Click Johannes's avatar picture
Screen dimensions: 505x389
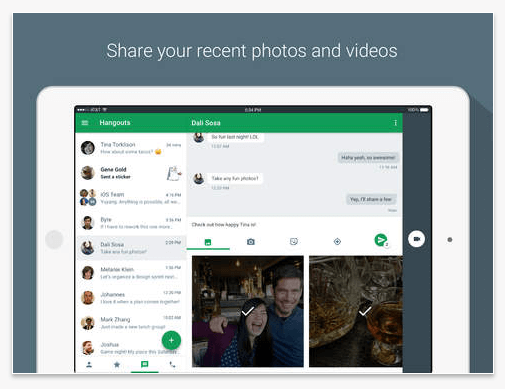click(88, 298)
